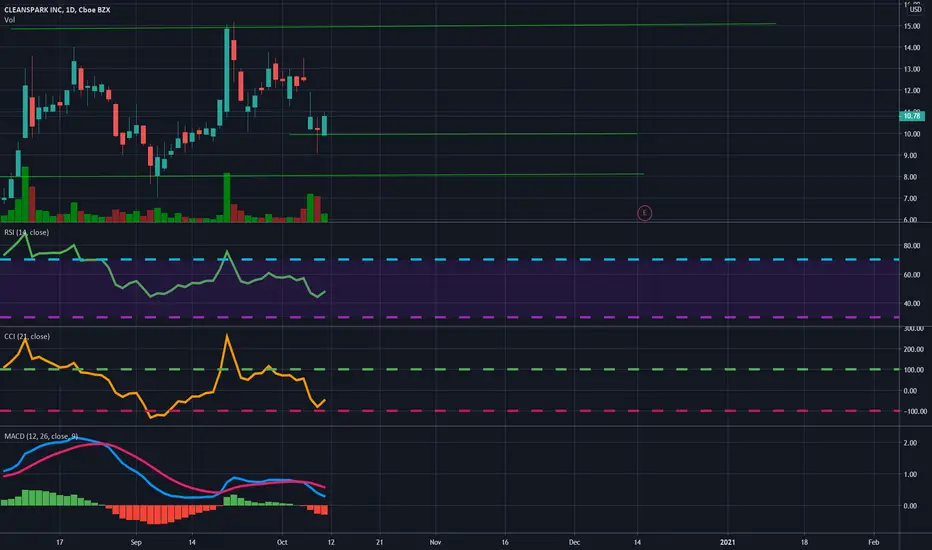Click the 17 date label on time axis
The width and height of the screenshot is (932, 550).
click(x=59, y=542)
